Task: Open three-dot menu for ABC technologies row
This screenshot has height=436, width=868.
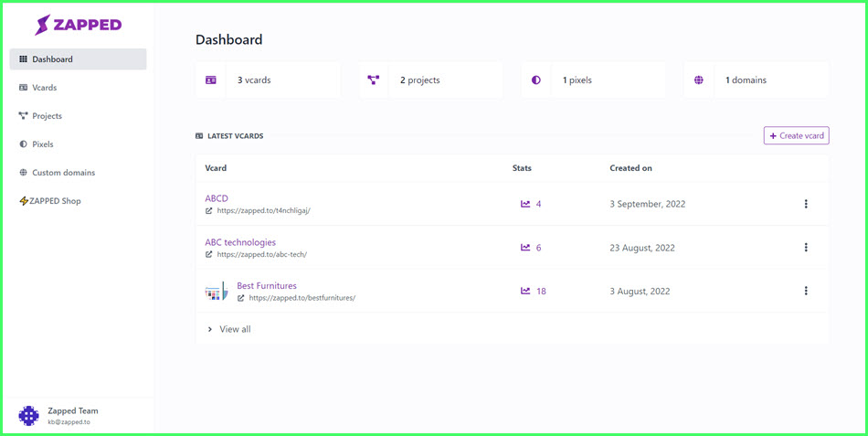Action: (806, 247)
